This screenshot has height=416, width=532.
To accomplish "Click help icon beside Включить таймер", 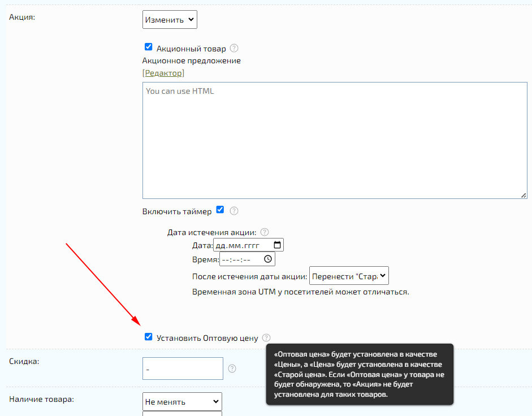I will 234,211.
